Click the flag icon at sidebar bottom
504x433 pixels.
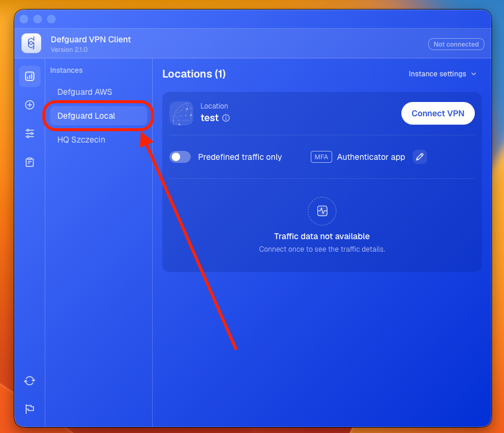click(x=30, y=409)
